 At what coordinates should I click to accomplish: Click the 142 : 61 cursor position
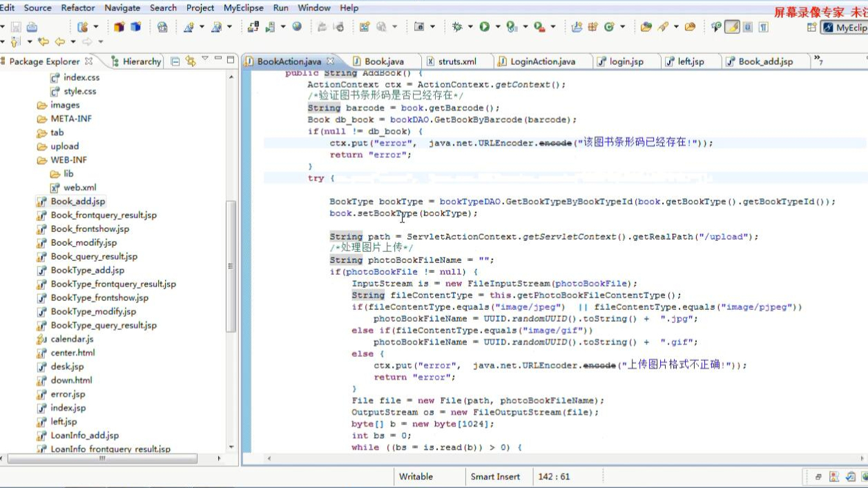coord(554,476)
